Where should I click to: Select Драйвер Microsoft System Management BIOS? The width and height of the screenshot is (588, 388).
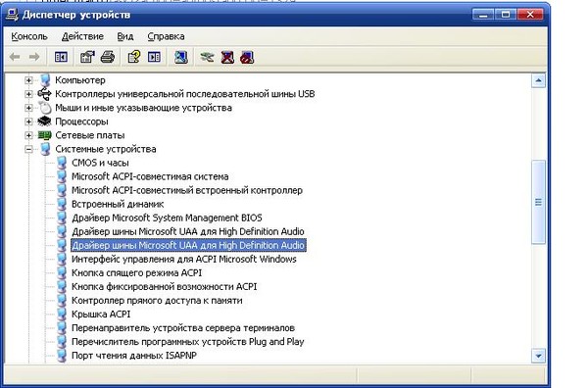[x=167, y=218]
